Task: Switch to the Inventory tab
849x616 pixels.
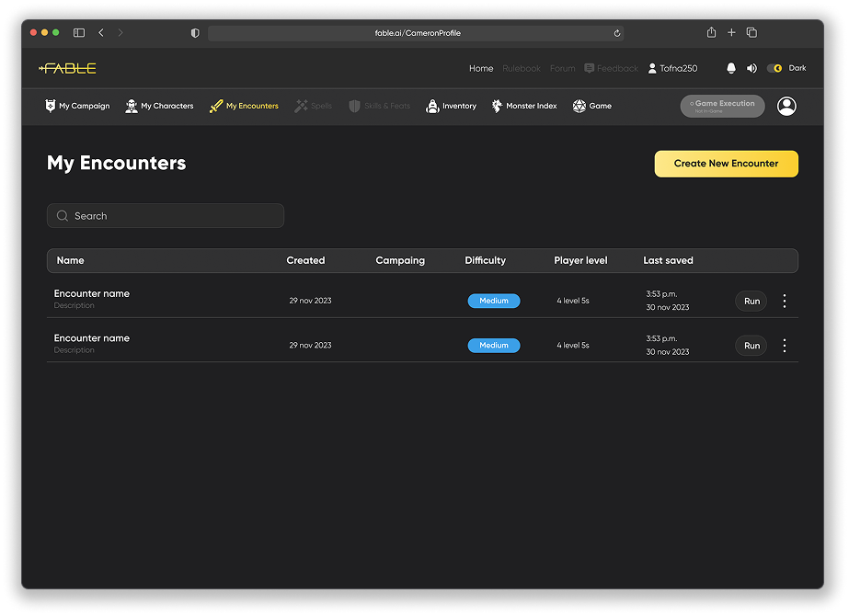Action: pos(451,107)
